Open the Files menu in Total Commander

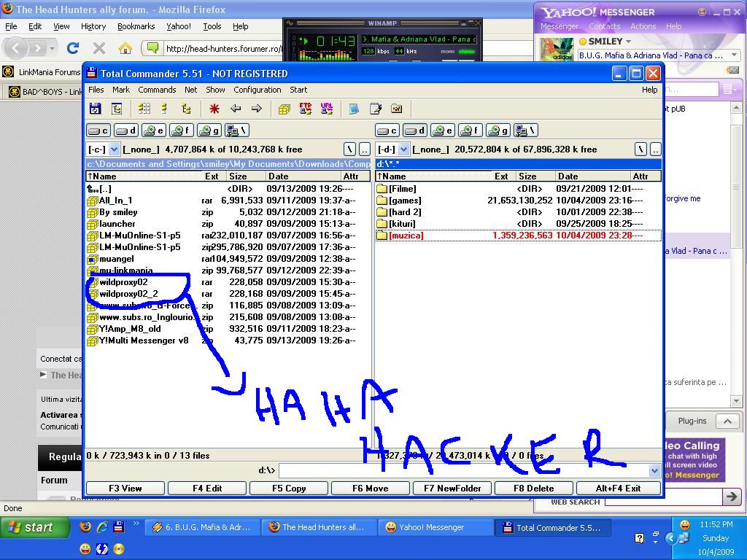96,90
